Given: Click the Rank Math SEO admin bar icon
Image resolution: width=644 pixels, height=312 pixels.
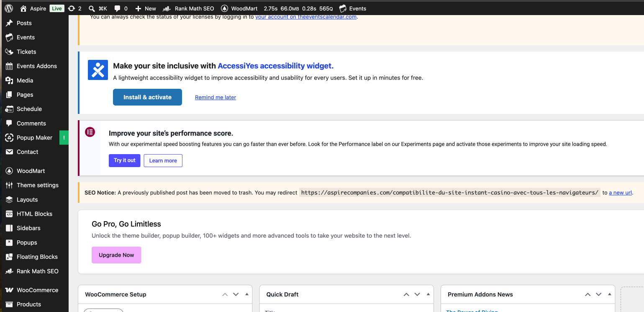Looking at the screenshot, I should click(167, 8).
